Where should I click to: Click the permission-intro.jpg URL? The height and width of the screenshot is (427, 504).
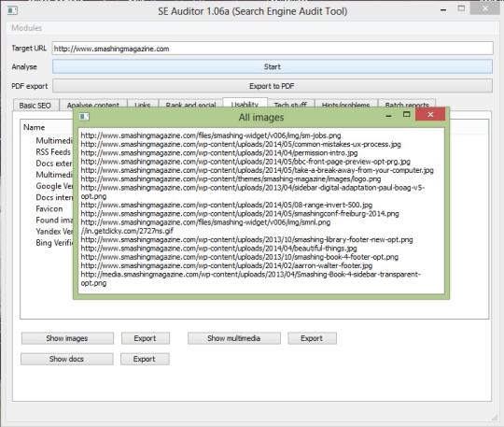click(x=219, y=153)
